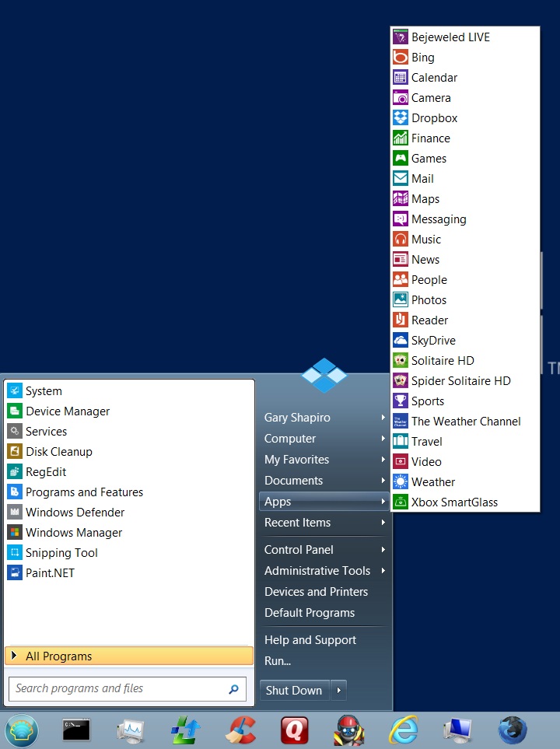Expand My Favorites submenu arrow

(x=383, y=460)
